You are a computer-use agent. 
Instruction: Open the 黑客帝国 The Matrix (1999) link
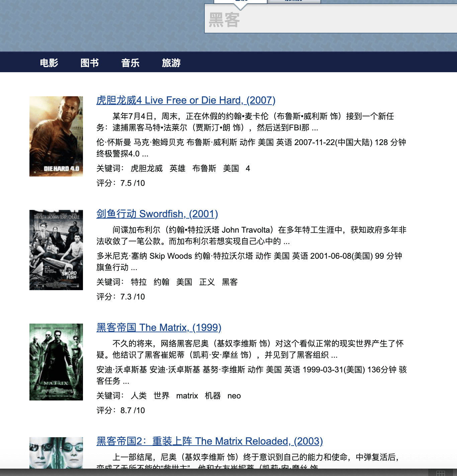(x=159, y=328)
